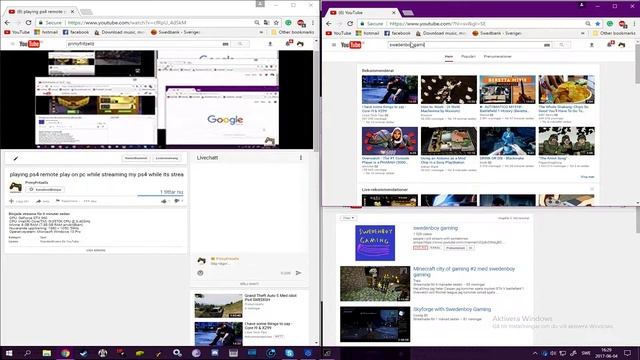Open swedenboy gaming channel logo thumbnail
The width and height of the screenshot is (640, 360).
375,243
